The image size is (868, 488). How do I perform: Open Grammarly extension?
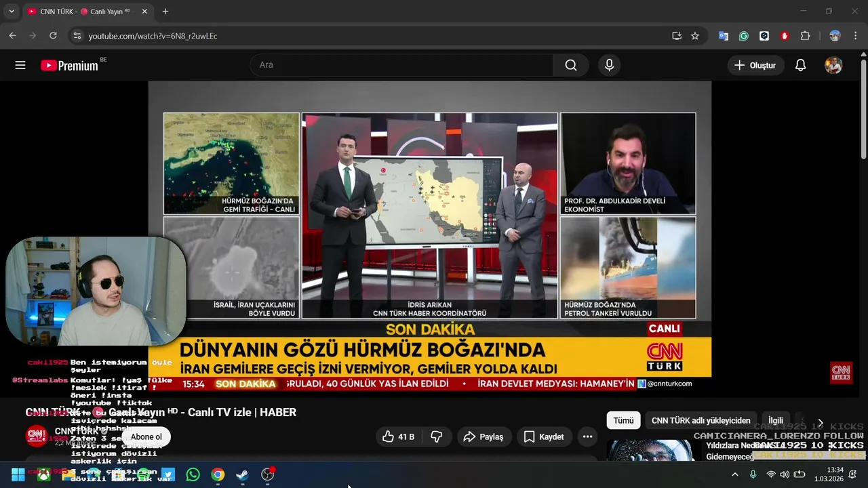744,36
